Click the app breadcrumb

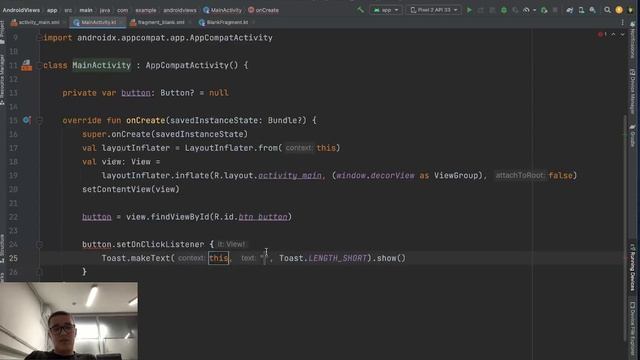[52, 10]
